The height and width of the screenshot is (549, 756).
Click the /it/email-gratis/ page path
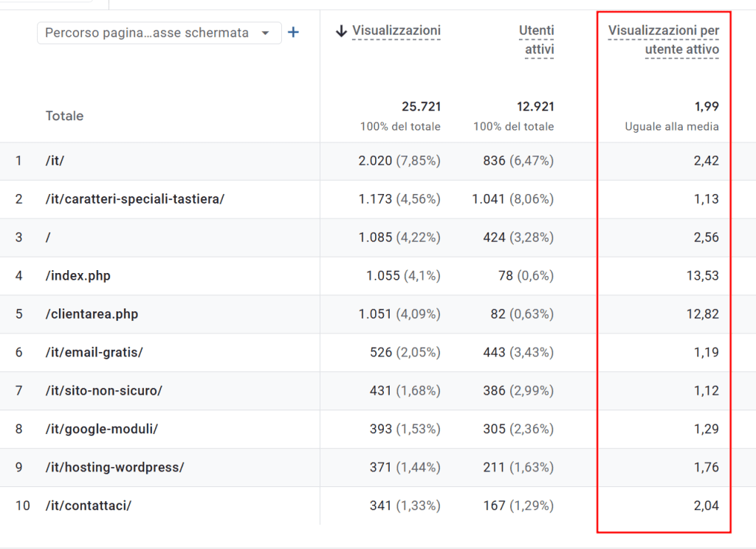(x=94, y=353)
